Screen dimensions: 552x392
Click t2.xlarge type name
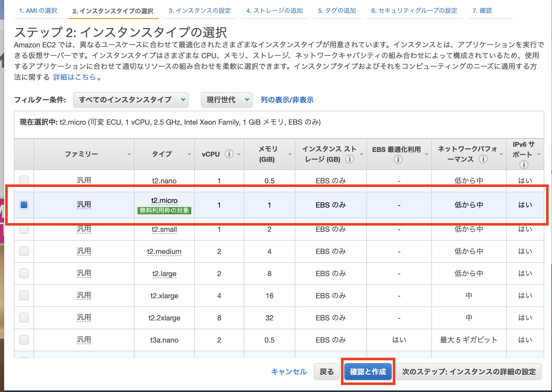click(x=164, y=296)
